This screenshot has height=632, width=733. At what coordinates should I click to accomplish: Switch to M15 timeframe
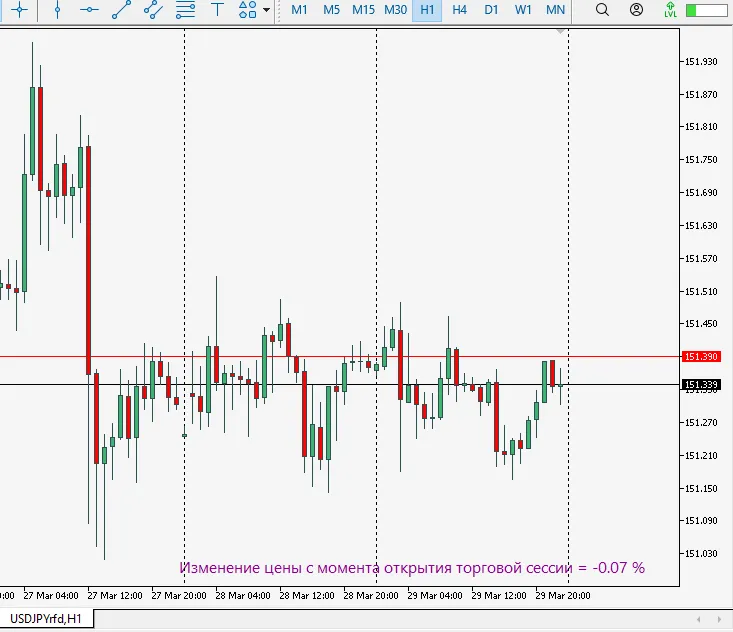363,10
